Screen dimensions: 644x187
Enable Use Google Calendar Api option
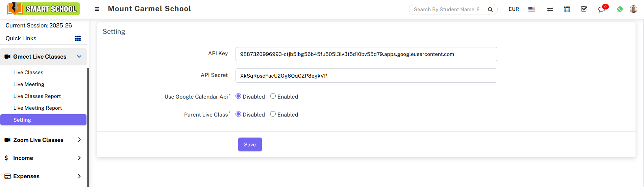point(273,96)
